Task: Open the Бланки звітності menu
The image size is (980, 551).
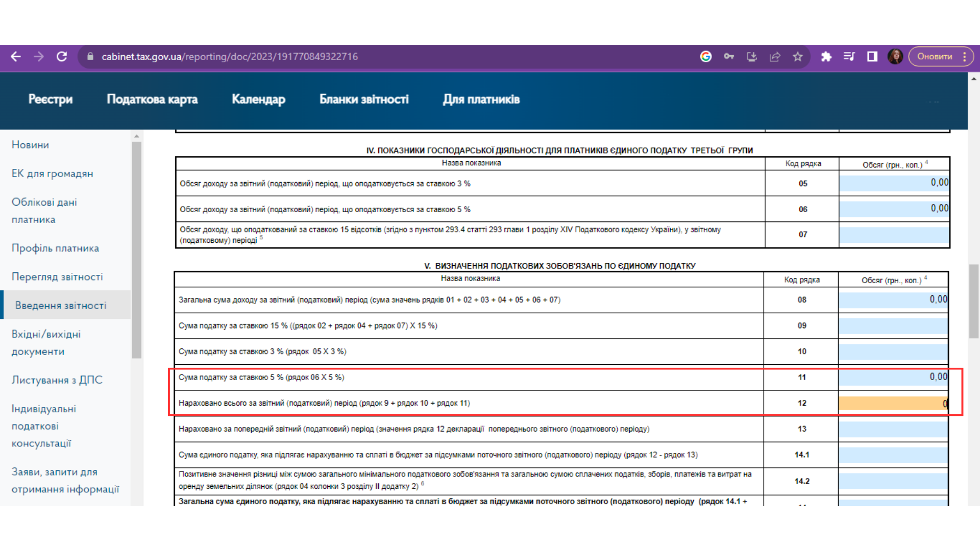Action: [364, 99]
